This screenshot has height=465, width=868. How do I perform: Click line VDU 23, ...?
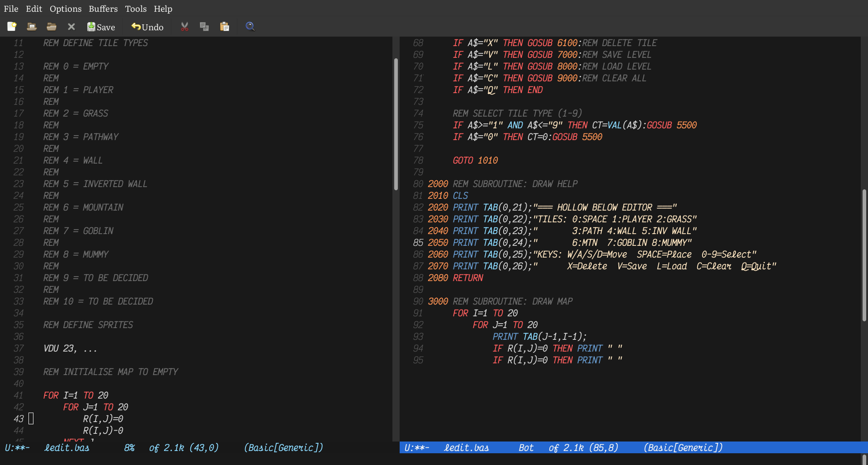[70, 348]
